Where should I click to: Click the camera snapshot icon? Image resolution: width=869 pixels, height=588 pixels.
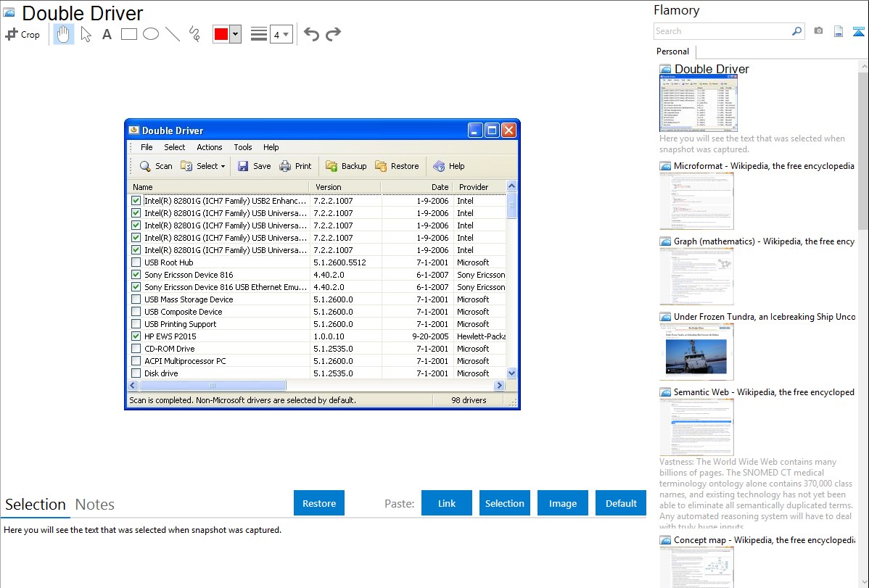(818, 31)
